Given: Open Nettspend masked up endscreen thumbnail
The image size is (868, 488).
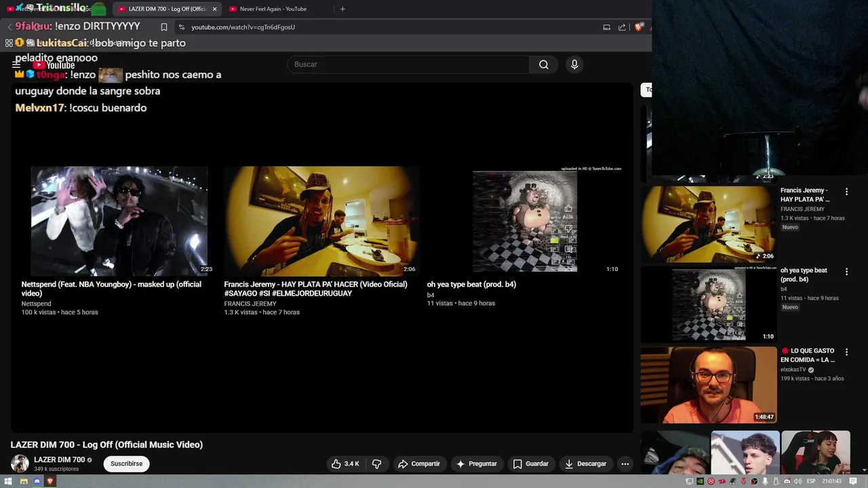Looking at the screenshot, I should [119, 221].
